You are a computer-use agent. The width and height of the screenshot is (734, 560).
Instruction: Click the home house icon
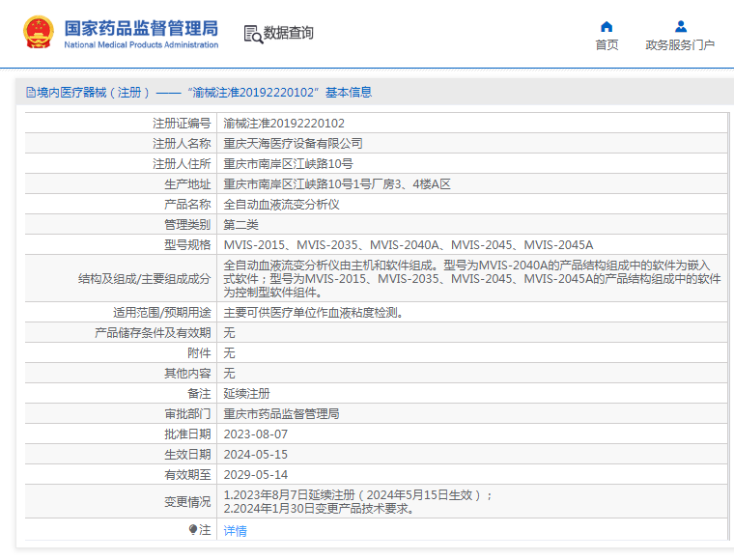[607, 27]
